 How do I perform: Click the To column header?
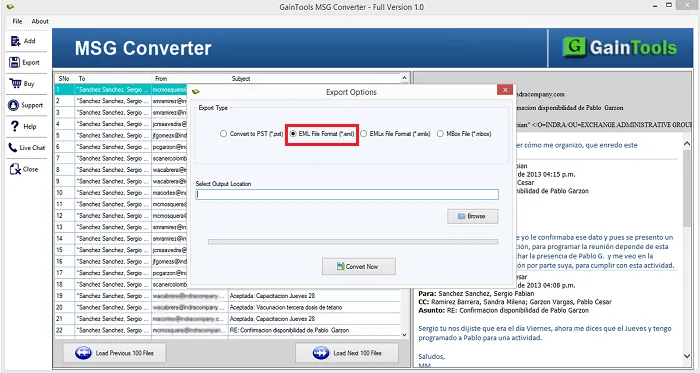[113, 79]
